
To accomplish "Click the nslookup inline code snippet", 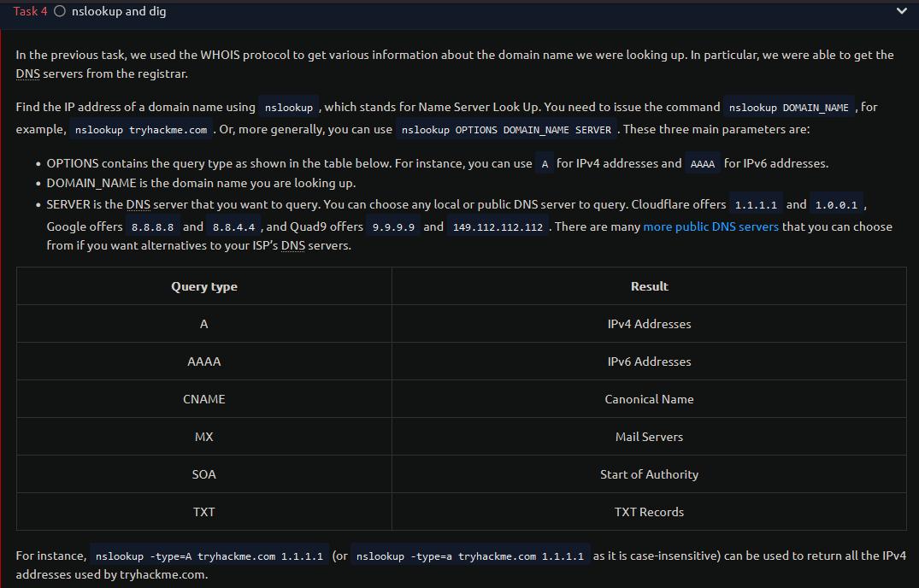I will coord(288,107).
